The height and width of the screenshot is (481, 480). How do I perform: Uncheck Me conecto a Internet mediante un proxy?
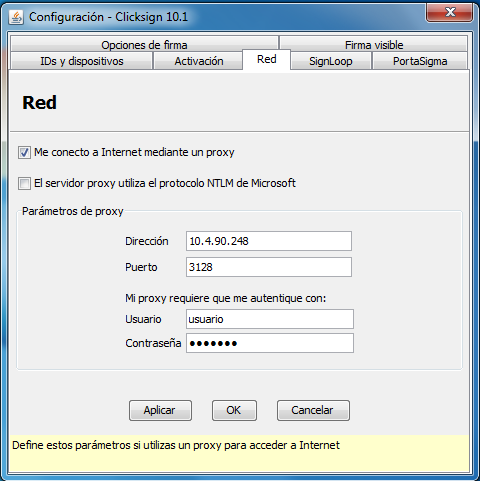(x=24, y=152)
